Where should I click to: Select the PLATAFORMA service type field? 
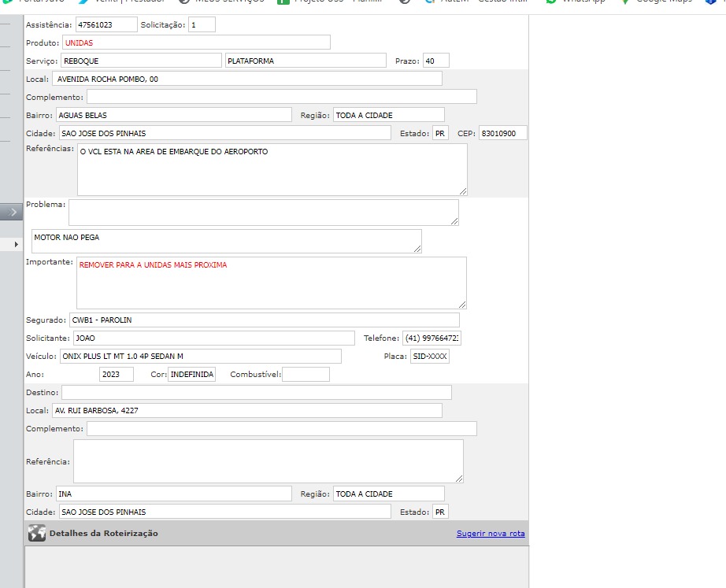pyautogui.click(x=306, y=61)
